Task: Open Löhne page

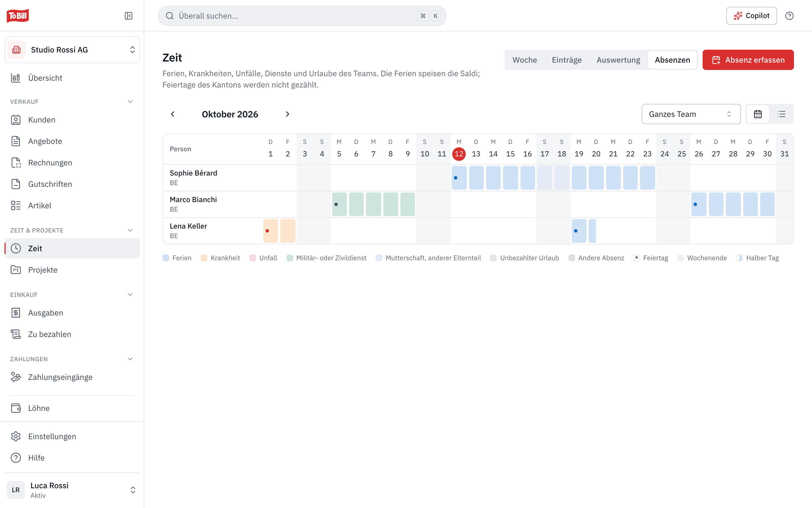Action: (72, 408)
